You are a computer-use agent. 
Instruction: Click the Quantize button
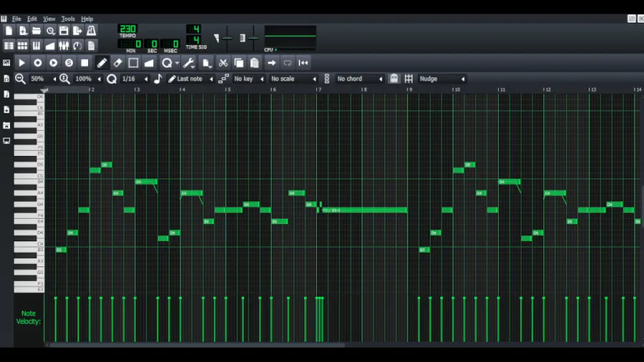tap(167, 63)
